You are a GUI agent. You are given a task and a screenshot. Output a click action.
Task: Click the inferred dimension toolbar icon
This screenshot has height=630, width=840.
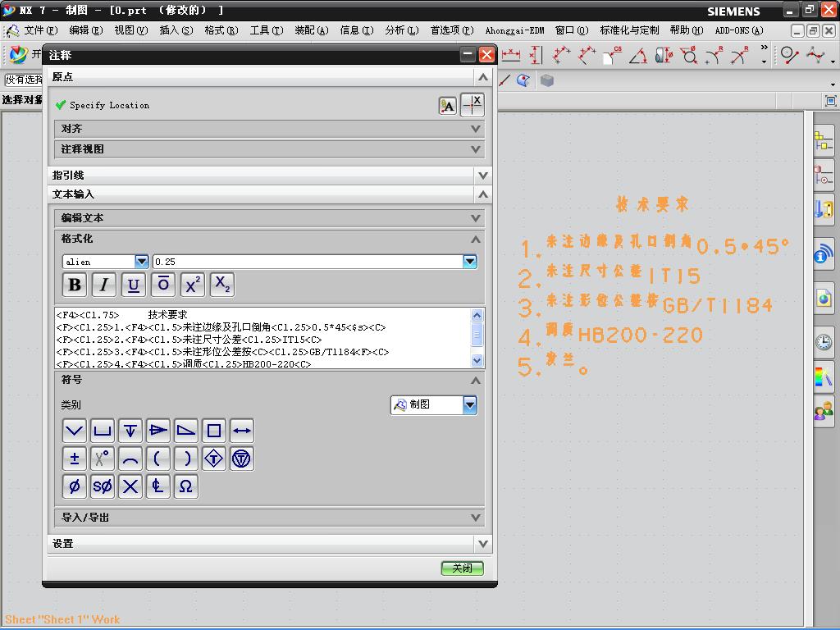511,55
